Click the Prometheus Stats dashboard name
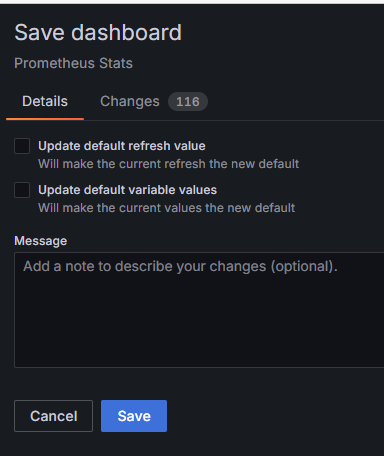The height and width of the screenshot is (456, 384). (x=73, y=63)
